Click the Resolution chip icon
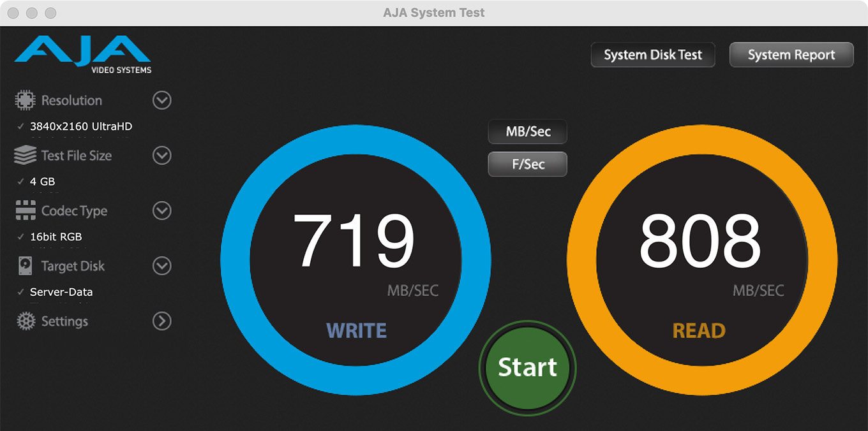Screen dimensions: 868x431 tap(25, 100)
